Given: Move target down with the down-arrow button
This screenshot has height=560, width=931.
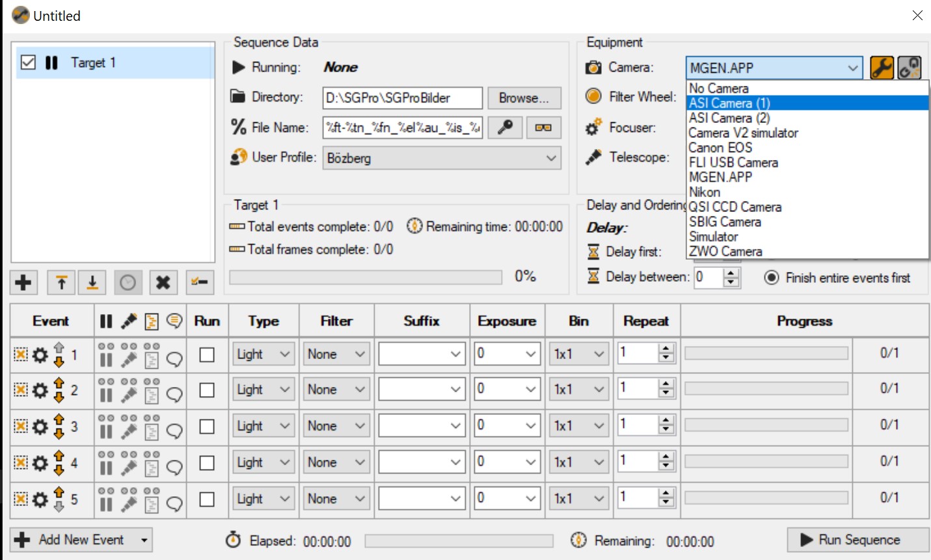Looking at the screenshot, I should tap(92, 282).
